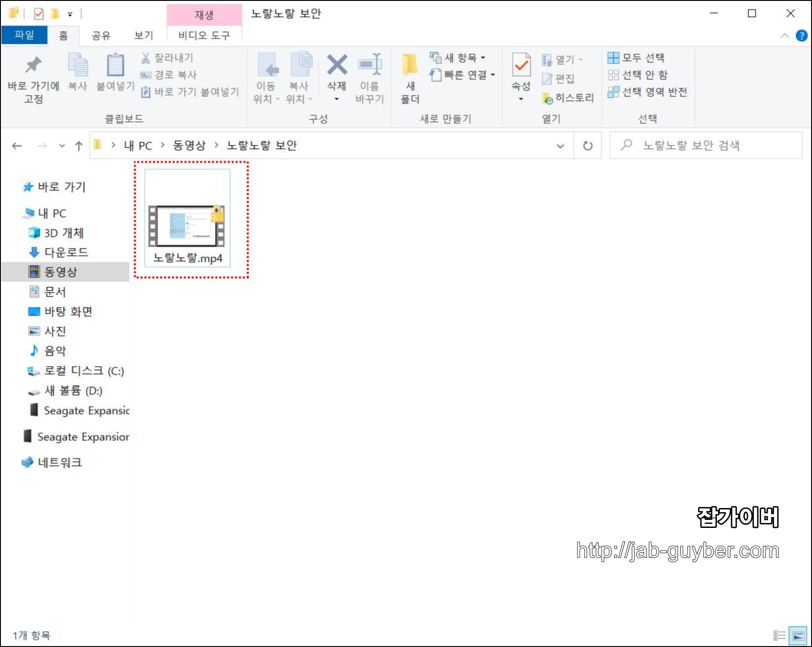Pin the folder to Quick access (바로 가기에 고정)
Viewport: 812px width, 647px height.
click(33, 79)
